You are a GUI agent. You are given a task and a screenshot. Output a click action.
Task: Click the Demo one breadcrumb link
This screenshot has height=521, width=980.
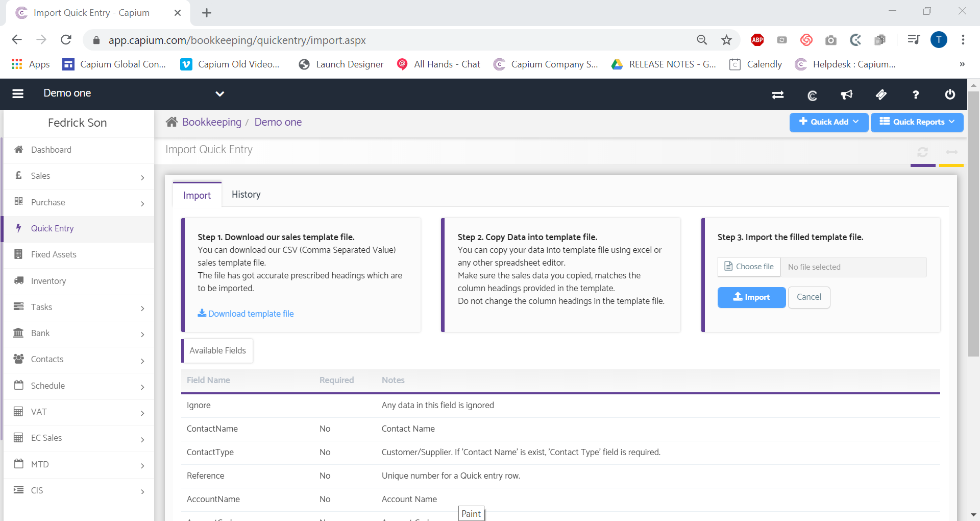pyautogui.click(x=278, y=122)
